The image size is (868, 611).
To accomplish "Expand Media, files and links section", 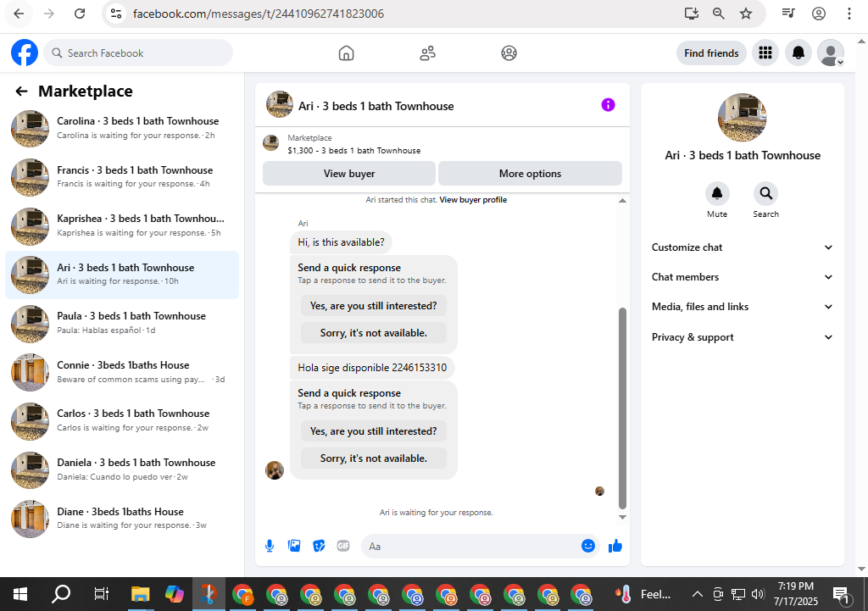I will (742, 307).
